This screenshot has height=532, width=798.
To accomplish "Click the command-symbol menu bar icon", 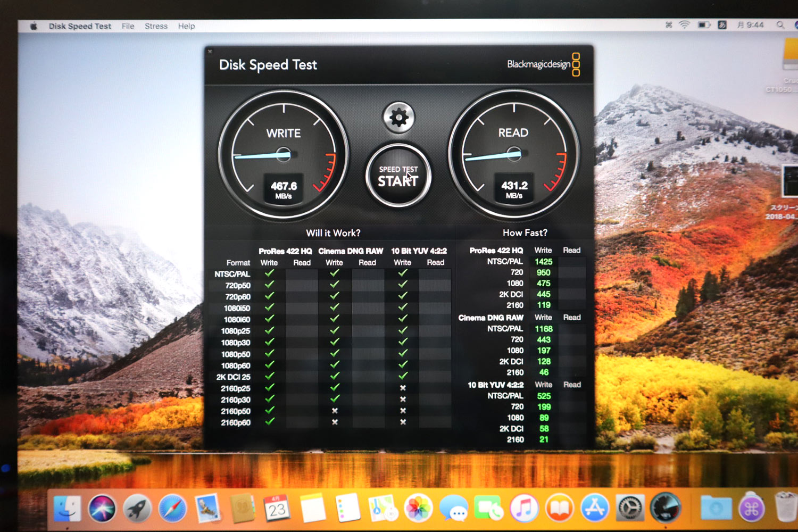I will (669, 25).
